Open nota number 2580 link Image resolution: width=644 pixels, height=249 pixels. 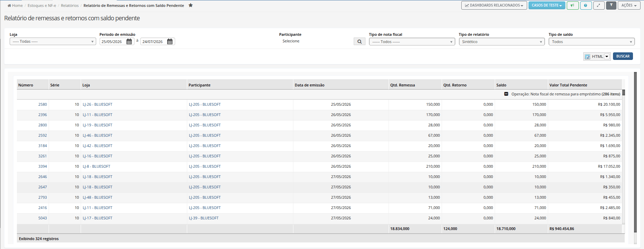pyautogui.click(x=42, y=104)
